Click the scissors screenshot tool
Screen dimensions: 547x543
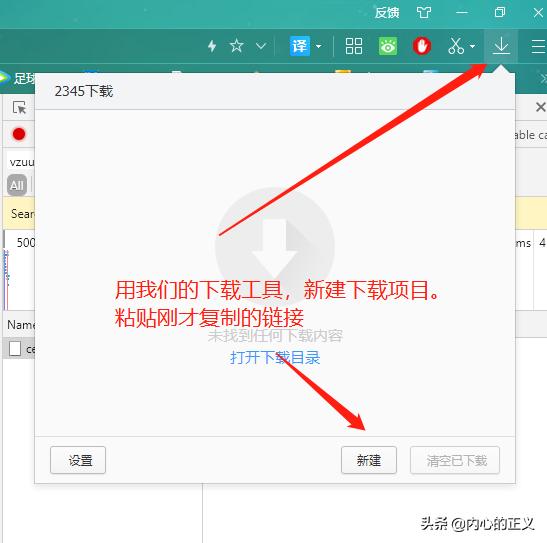pyautogui.click(x=456, y=46)
